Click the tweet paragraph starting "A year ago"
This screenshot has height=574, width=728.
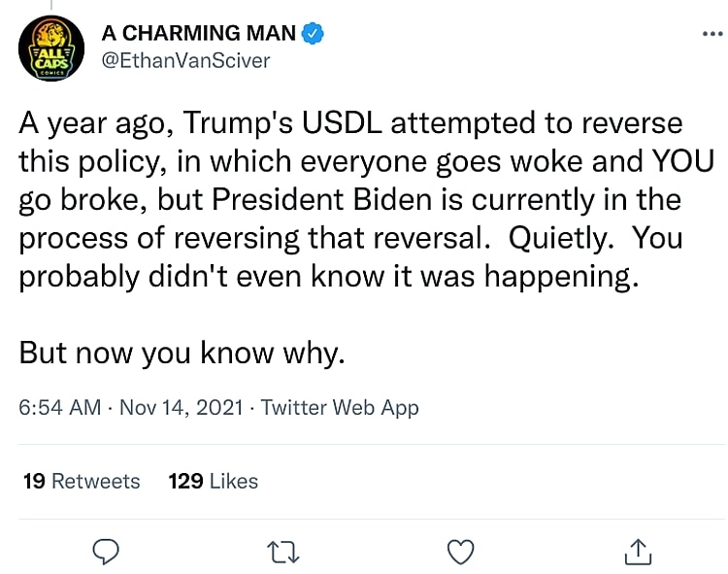tap(349, 200)
